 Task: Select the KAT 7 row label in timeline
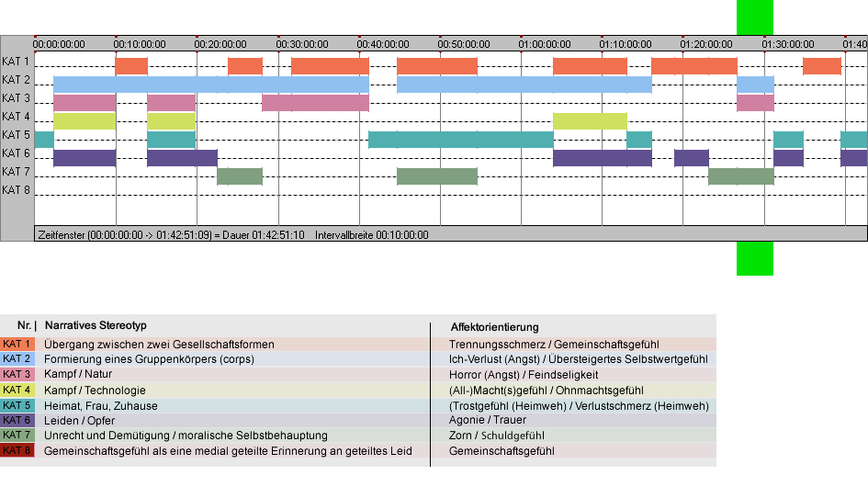[16, 172]
